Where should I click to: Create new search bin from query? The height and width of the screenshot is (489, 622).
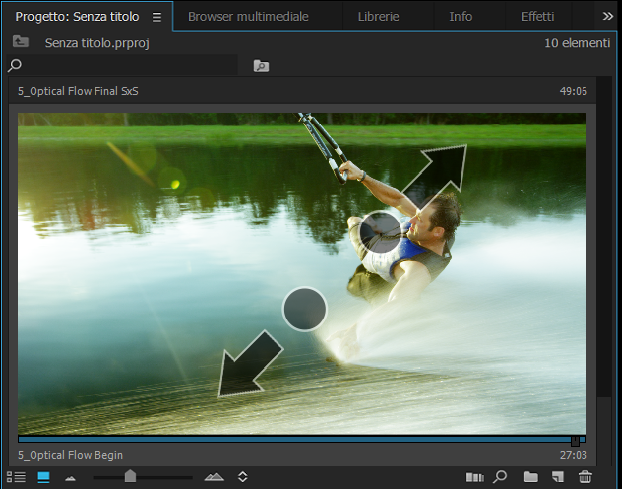pos(261,66)
